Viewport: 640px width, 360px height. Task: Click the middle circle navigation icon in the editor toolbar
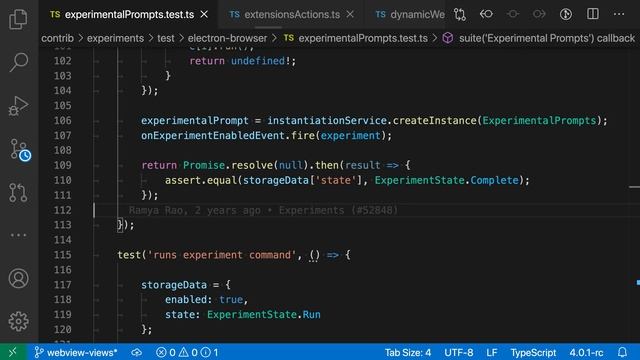point(513,14)
